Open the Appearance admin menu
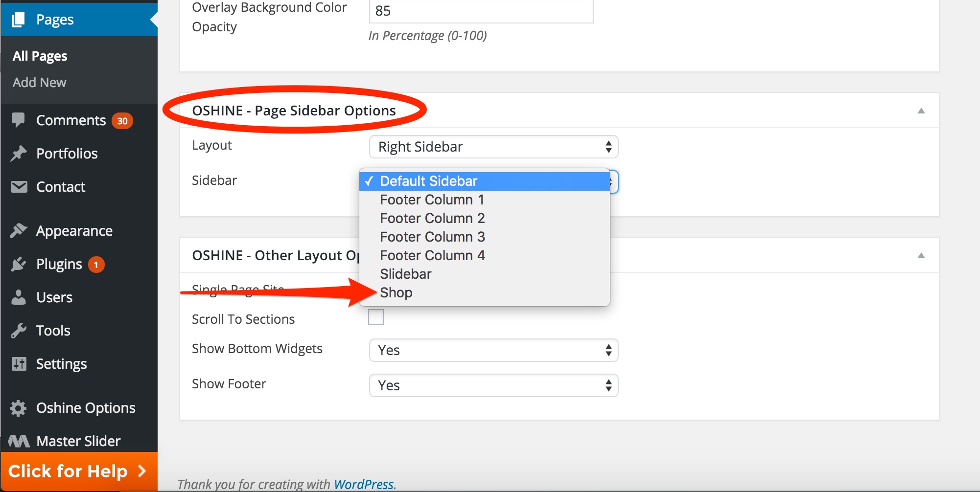 (x=79, y=231)
